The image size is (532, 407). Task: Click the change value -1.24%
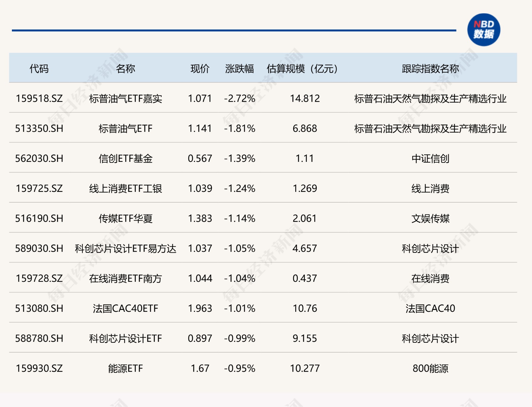coord(240,189)
